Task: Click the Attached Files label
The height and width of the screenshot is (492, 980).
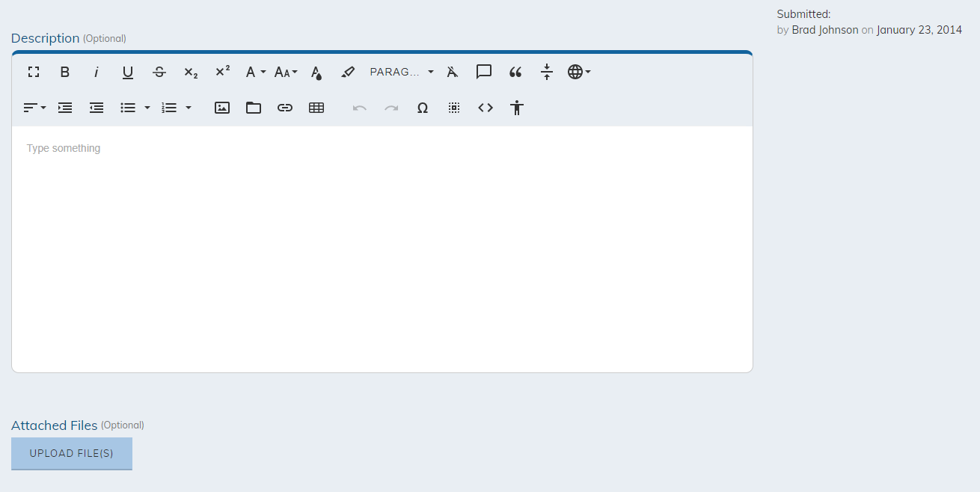Action: [x=55, y=425]
